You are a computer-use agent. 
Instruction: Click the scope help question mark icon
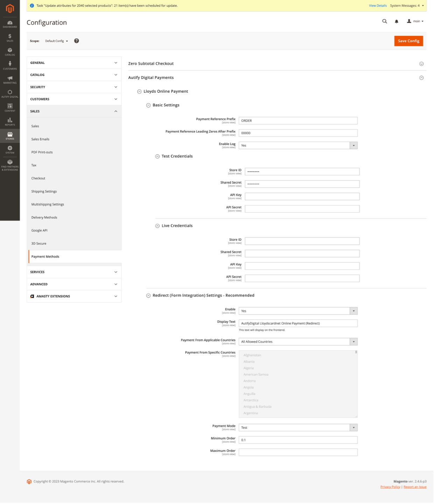coord(76,41)
